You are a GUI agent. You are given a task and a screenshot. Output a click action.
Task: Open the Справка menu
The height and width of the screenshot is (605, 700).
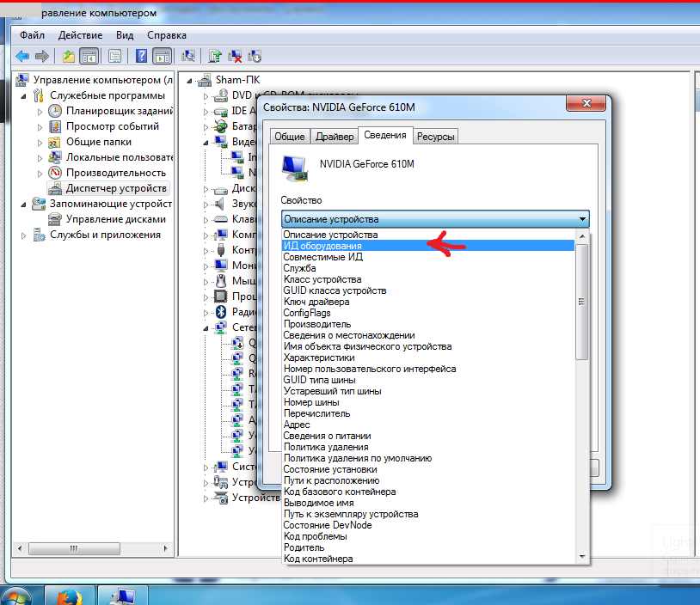click(x=166, y=35)
